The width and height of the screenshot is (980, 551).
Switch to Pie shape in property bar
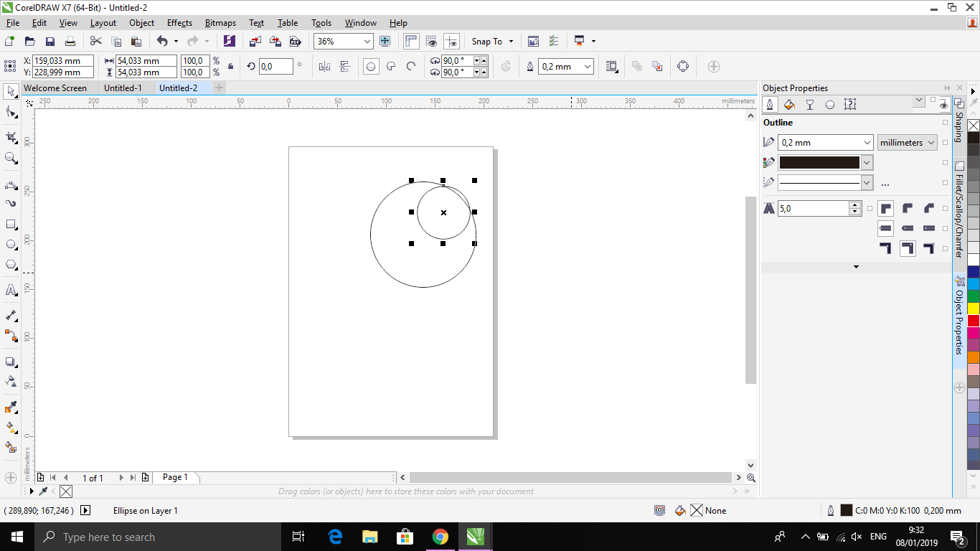point(391,67)
